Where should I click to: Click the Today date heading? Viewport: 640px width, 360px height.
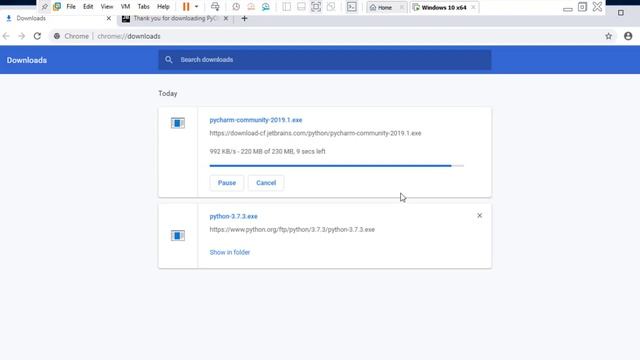[x=168, y=93]
